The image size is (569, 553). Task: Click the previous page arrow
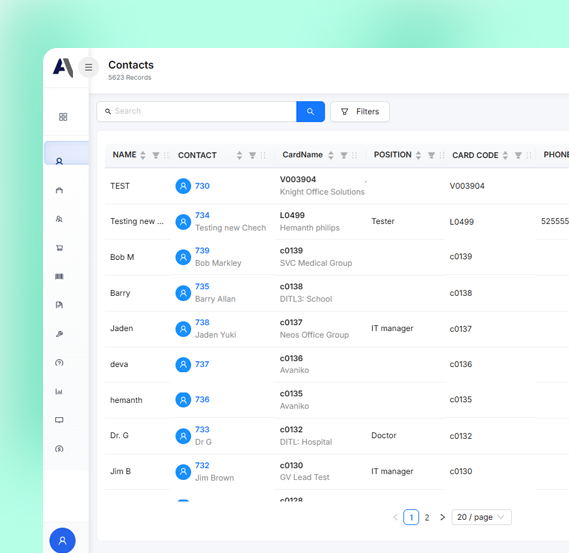(x=395, y=517)
